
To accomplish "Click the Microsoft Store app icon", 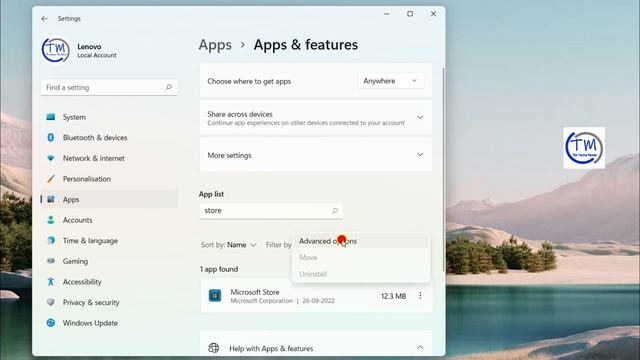I will [215, 295].
